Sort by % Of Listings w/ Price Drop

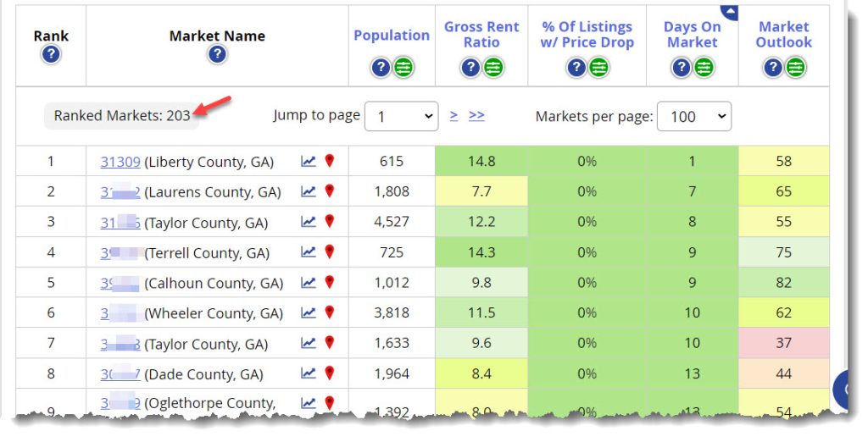[587, 35]
